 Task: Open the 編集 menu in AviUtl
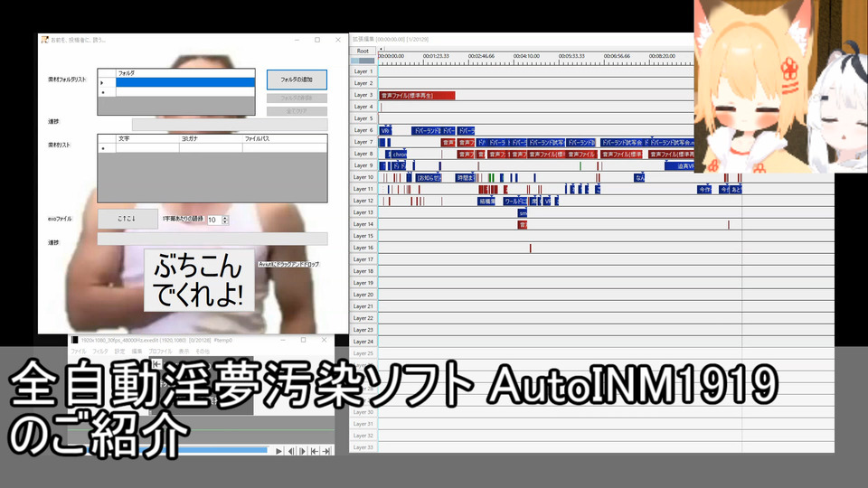coord(137,352)
